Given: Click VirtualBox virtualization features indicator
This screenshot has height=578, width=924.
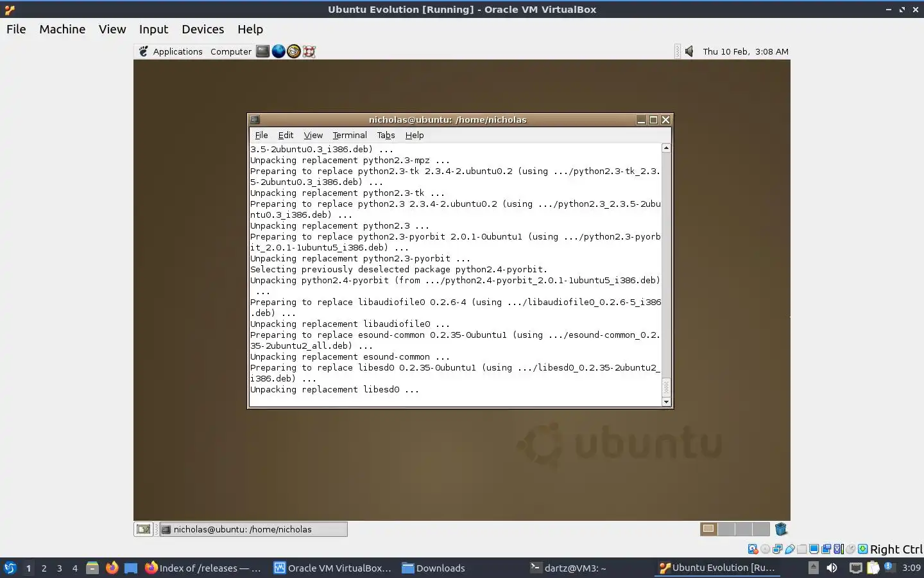Looking at the screenshot, I should pos(839,549).
